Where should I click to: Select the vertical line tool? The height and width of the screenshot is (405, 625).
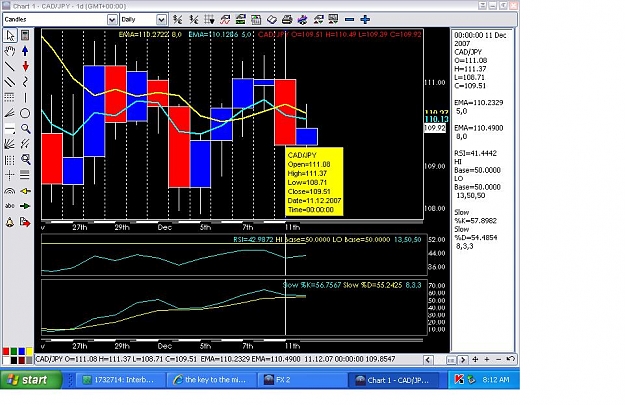point(25,98)
